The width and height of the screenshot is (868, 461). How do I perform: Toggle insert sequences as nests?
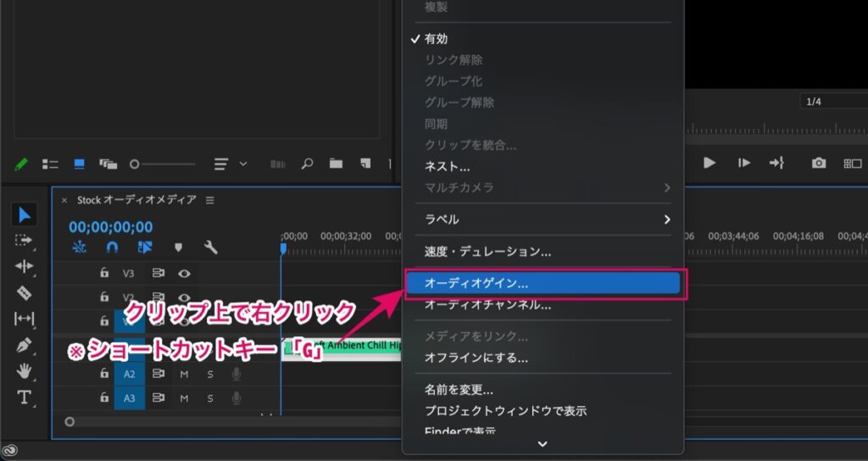[80, 247]
